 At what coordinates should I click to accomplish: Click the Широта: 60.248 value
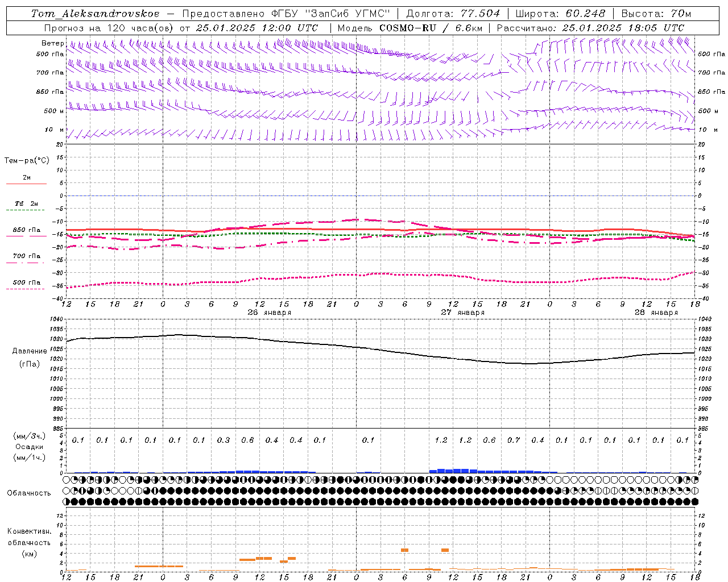click(x=561, y=14)
